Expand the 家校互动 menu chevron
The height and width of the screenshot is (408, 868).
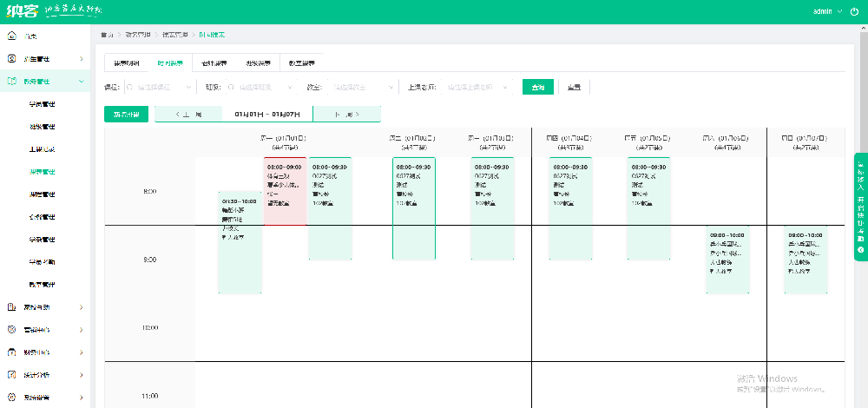pyautogui.click(x=82, y=306)
